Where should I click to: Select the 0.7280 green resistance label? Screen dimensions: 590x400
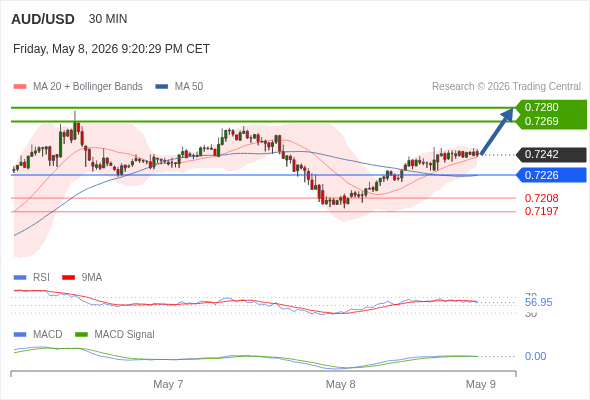[541, 107]
